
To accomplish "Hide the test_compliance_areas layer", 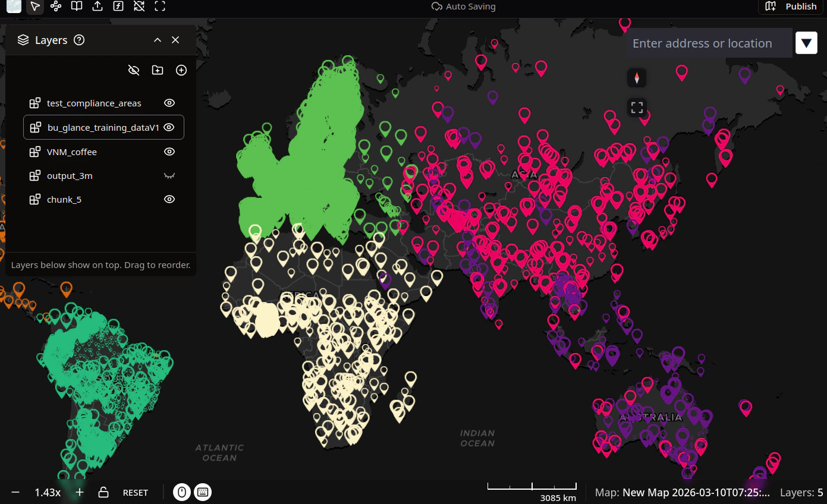I will tap(169, 103).
